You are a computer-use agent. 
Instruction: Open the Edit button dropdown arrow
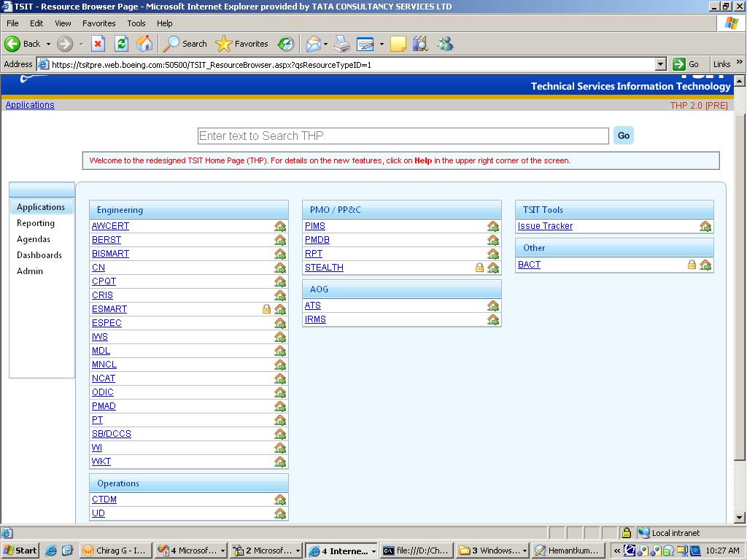click(x=382, y=44)
